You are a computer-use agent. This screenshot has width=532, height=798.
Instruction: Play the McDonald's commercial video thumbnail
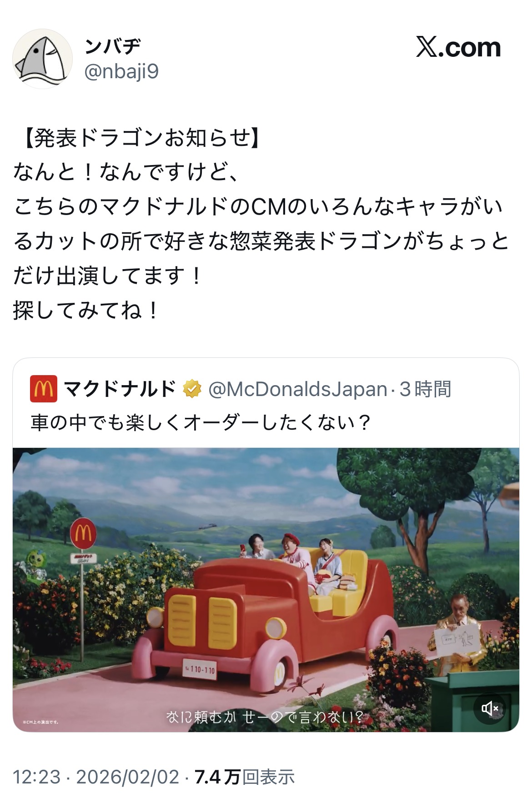click(x=266, y=590)
